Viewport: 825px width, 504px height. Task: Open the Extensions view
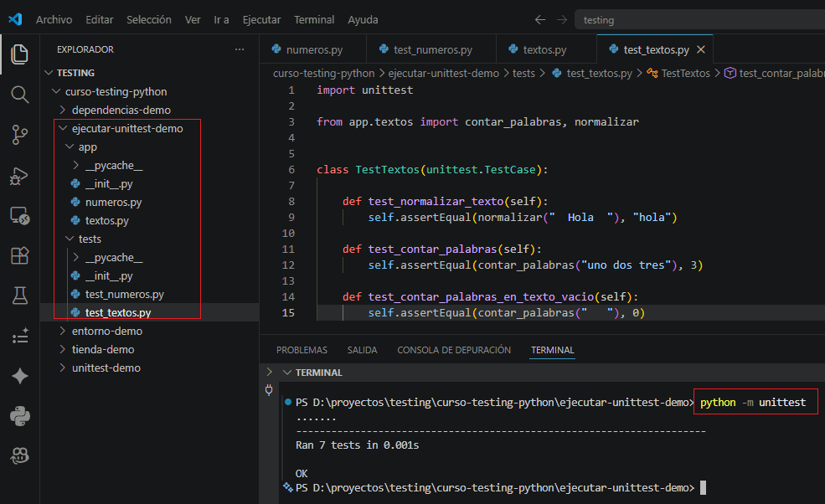coord(19,255)
